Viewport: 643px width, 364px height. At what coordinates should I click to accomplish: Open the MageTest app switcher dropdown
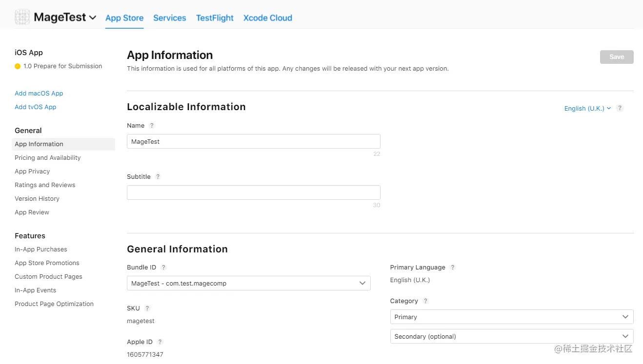[x=92, y=18]
